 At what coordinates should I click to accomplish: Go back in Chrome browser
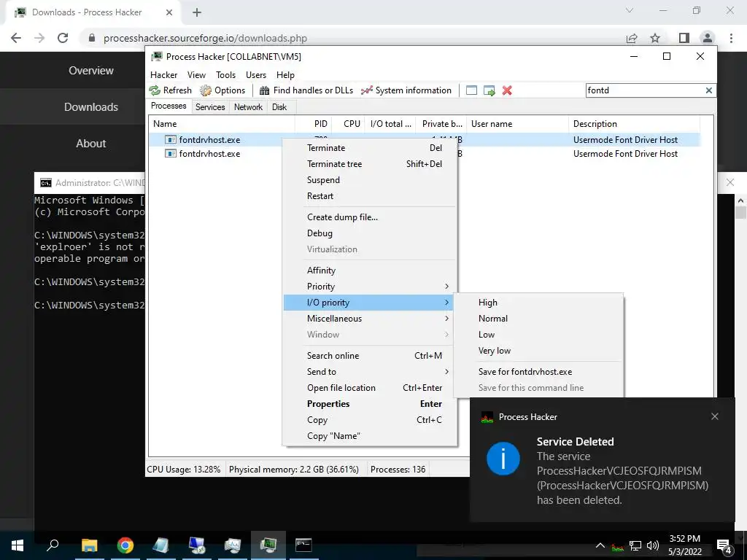(x=16, y=38)
